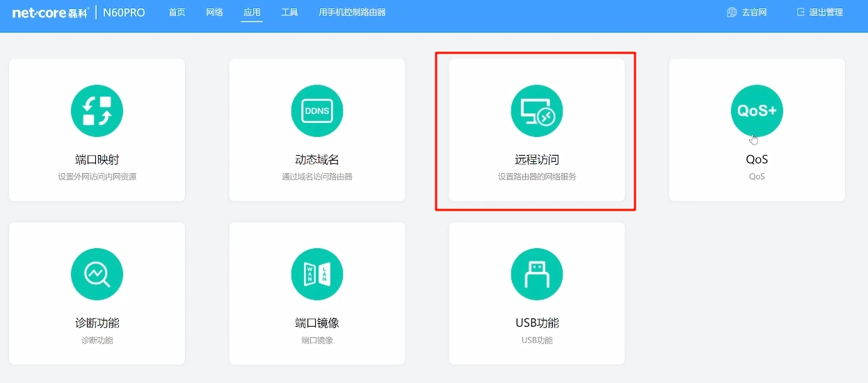
Task: Click the DDNS dynamic domain icon
Action: click(316, 111)
